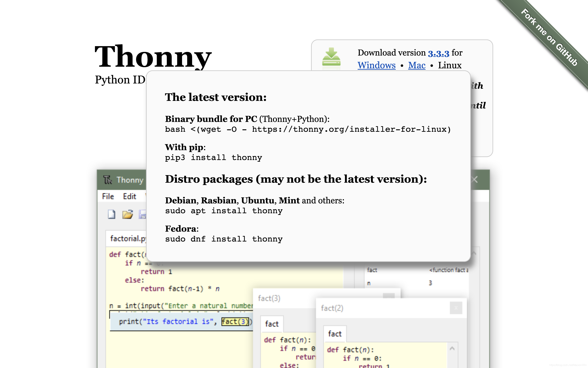Open the Edit menu in Thonny screenshot
The width and height of the screenshot is (588, 368).
click(x=129, y=196)
